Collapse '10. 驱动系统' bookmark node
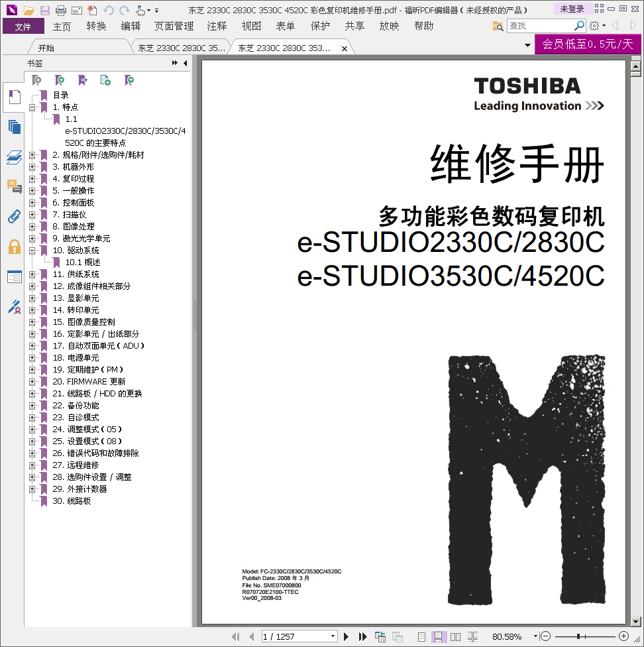Screen dimensions: 644x647 (x=32, y=251)
